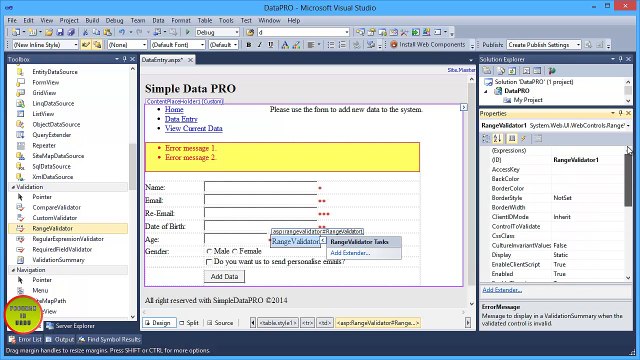
Task: Pin the Solution Explorer panel
Action: 620,59
